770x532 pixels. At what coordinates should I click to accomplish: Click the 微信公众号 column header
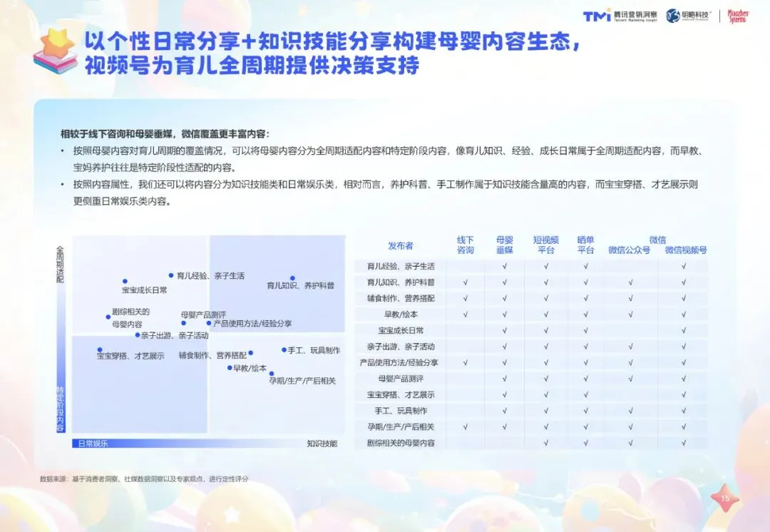point(629,250)
